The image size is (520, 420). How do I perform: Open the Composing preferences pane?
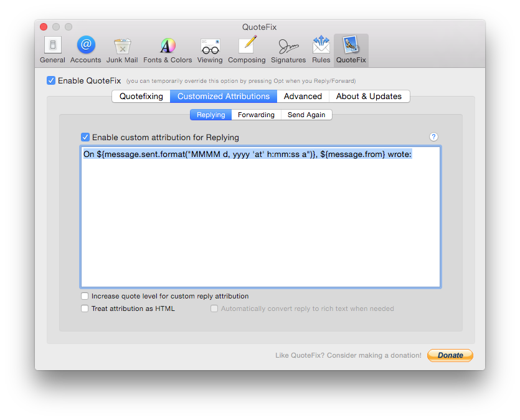pyautogui.click(x=247, y=50)
